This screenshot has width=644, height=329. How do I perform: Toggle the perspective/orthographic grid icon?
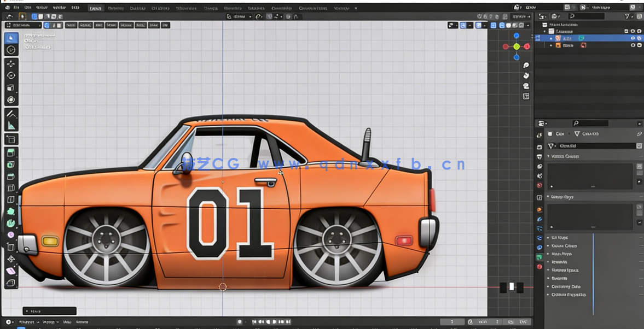(526, 96)
